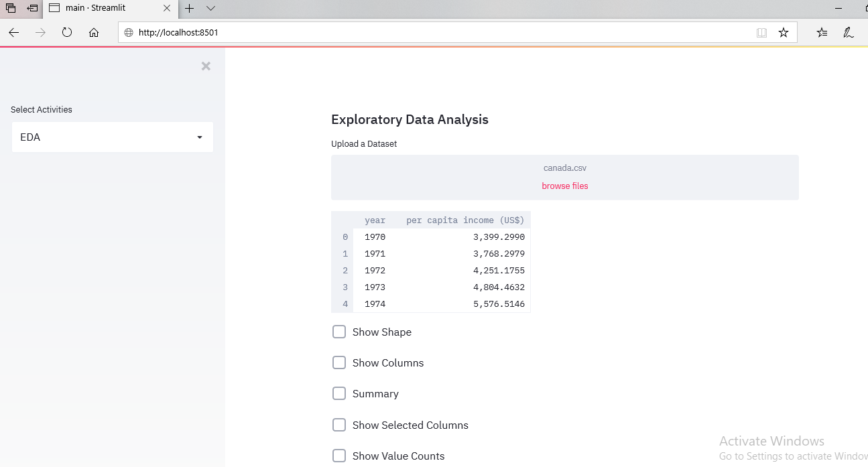Click inside the address bar
This screenshot has height=467, width=868.
[402, 31]
